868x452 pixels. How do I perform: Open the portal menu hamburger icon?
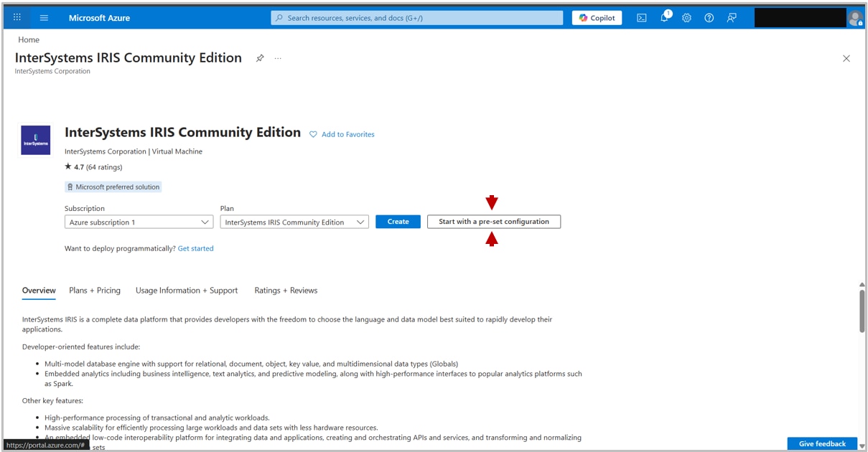pyautogui.click(x=44, y=17)
